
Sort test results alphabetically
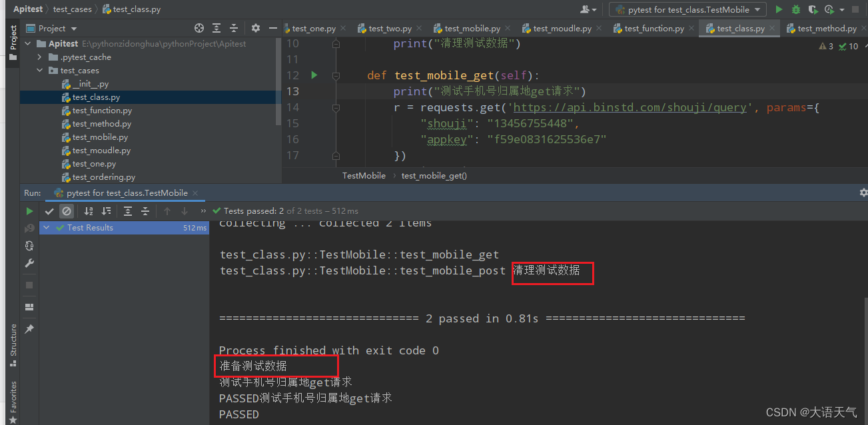[x=88, y=211]
